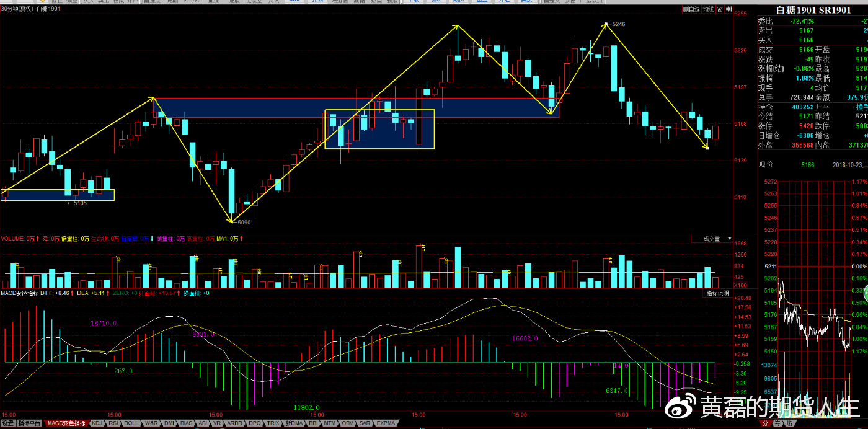Open the MTM indicator tab
This screenshot has width=868, height=429.
pyautogui.click(x=330, y=423)
